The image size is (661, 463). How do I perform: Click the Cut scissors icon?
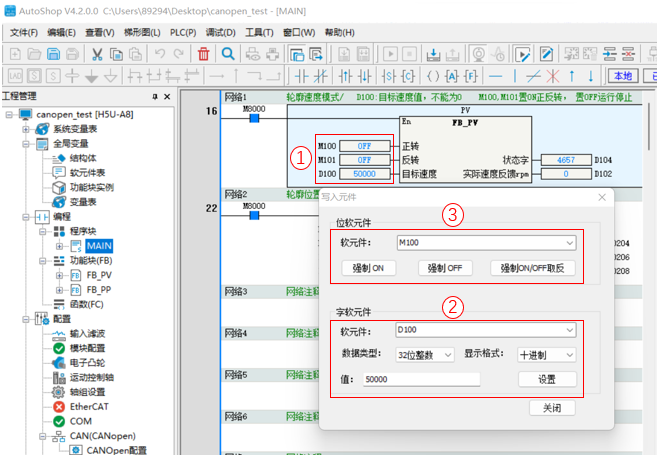click(97, 54)
